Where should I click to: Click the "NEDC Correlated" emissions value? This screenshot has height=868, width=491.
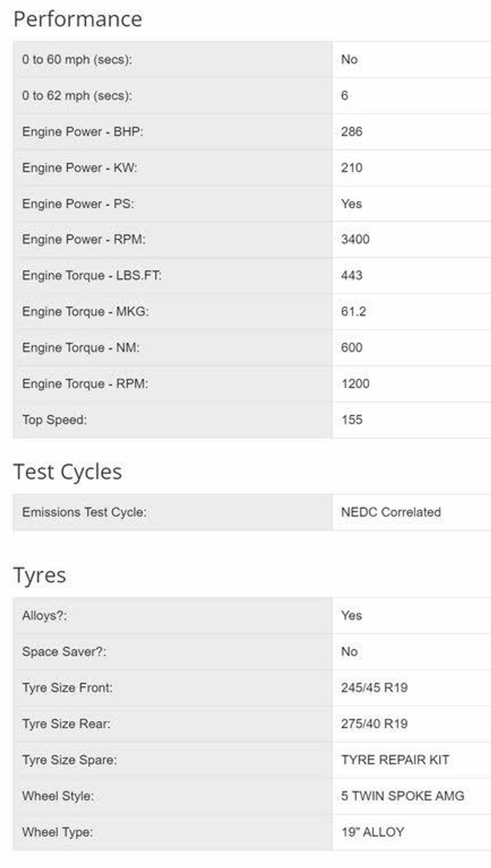point(391,512)
